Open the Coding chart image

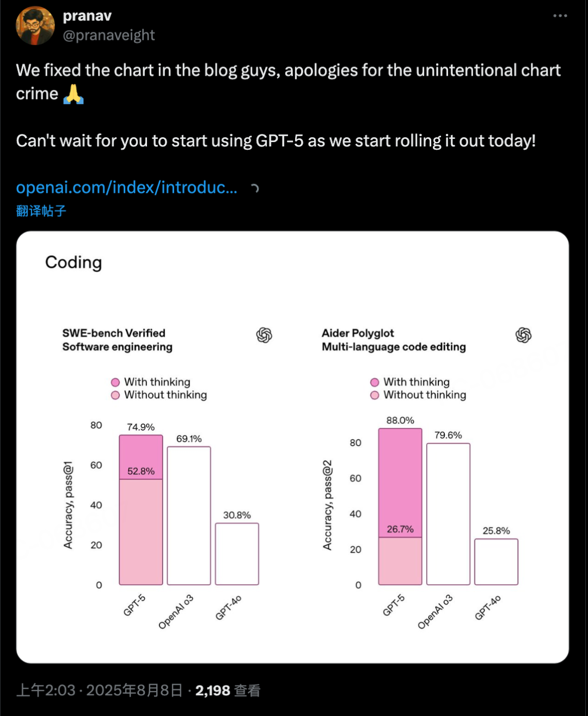[293, 447]
